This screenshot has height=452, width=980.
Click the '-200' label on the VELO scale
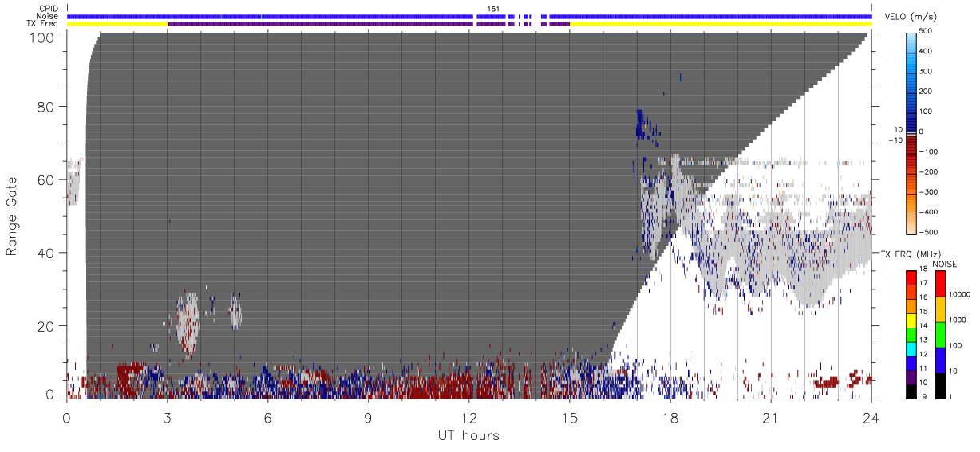pos(930,171)
